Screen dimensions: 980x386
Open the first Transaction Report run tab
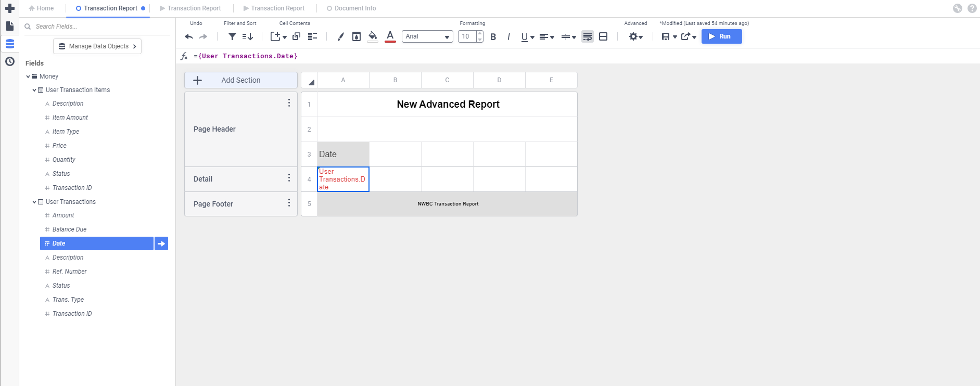[190, 8]
